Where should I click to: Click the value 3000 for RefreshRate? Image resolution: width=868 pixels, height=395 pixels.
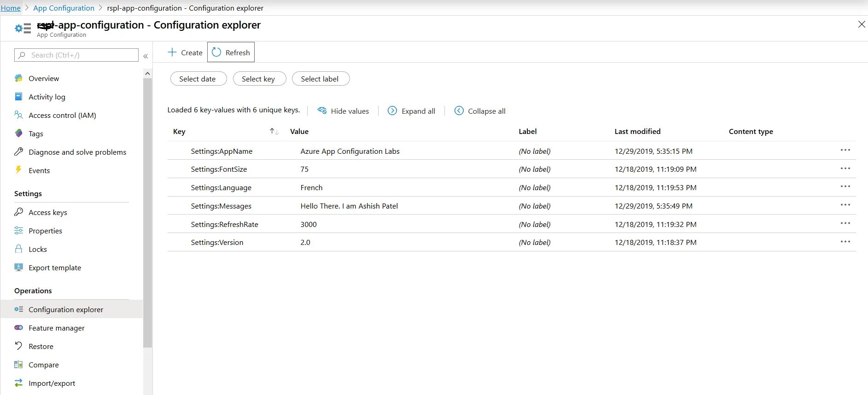click(x=309, y=224)
